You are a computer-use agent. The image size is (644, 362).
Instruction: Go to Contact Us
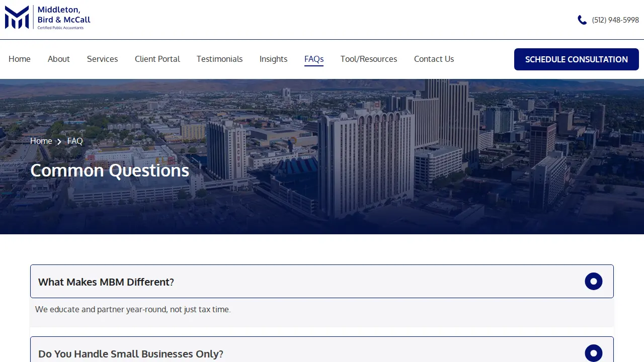434,59
